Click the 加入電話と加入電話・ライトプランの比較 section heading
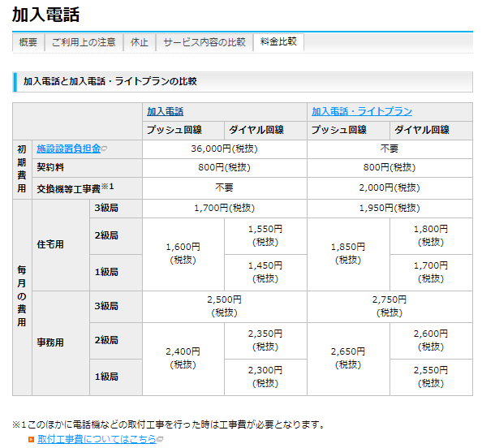This screenshot has width=482, height=448. 110,81
